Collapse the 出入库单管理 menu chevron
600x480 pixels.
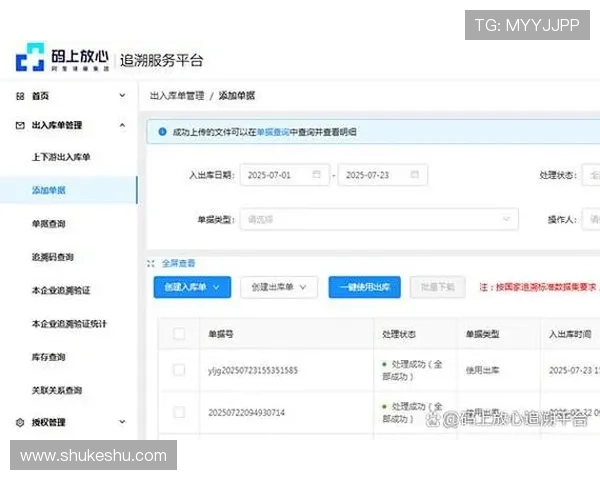coord(122,125)
